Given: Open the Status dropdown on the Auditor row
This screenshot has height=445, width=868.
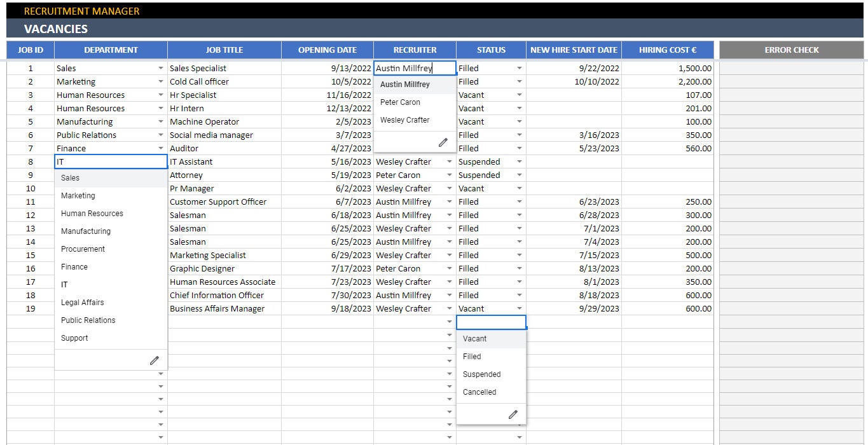Looking at the screenshot, I should pyautogui.click(x=519, y=148).
